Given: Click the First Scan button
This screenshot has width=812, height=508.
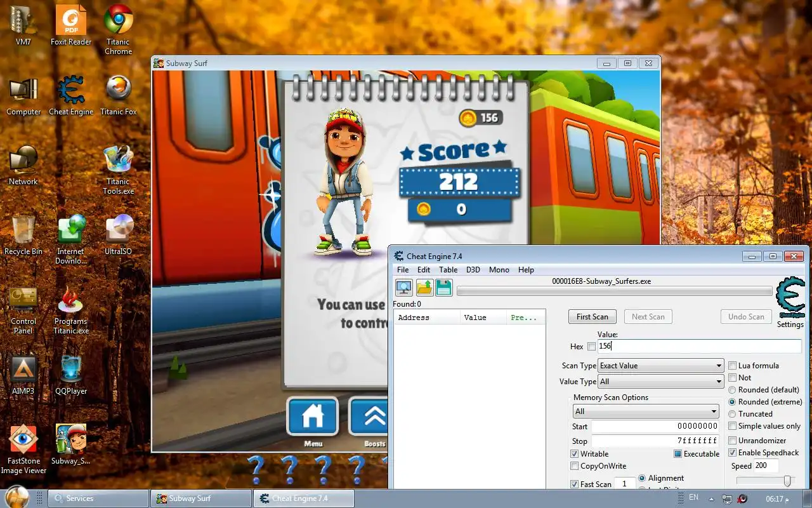Looking at the screenshot, I should 593,317.
